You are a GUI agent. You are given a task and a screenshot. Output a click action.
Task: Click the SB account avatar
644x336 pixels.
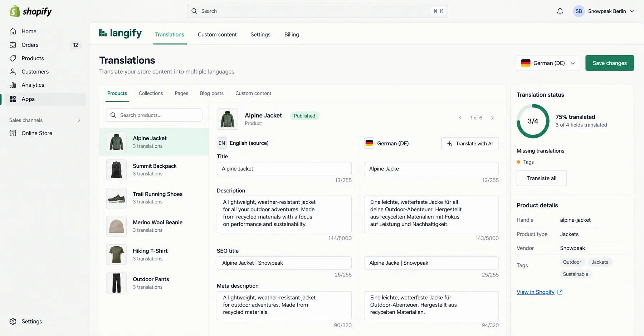[579, 11]
